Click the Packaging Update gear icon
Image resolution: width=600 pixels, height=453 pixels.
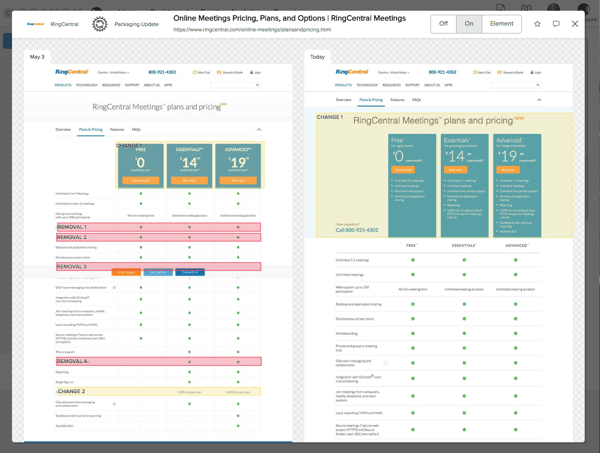[x=100, y=24]
